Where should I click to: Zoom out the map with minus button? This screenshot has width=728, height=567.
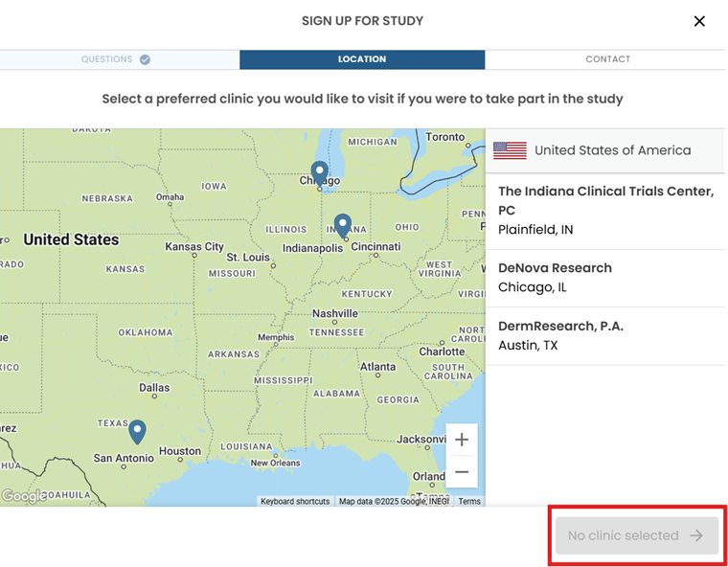click(462, 472)
